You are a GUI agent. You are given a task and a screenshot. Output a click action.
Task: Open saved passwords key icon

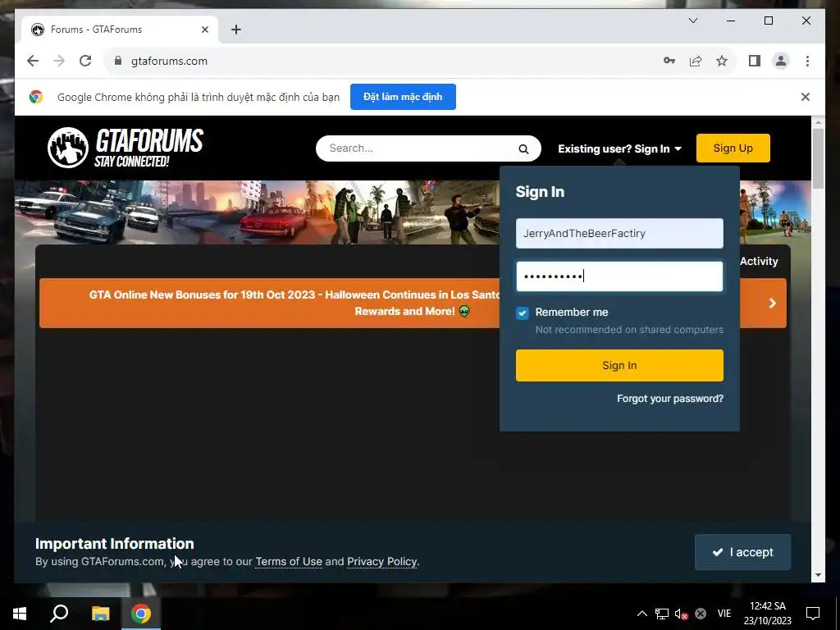[669, 61]
